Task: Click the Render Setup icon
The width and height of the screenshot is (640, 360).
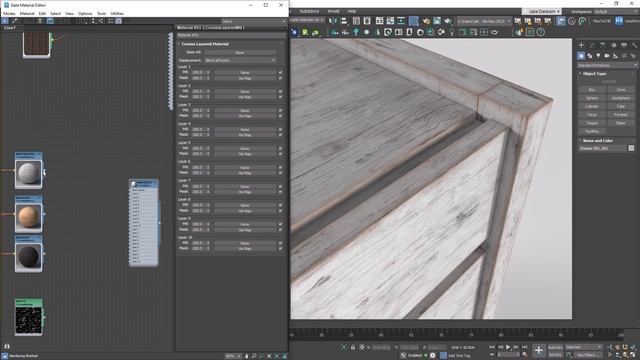Action: tap(426, 21)
